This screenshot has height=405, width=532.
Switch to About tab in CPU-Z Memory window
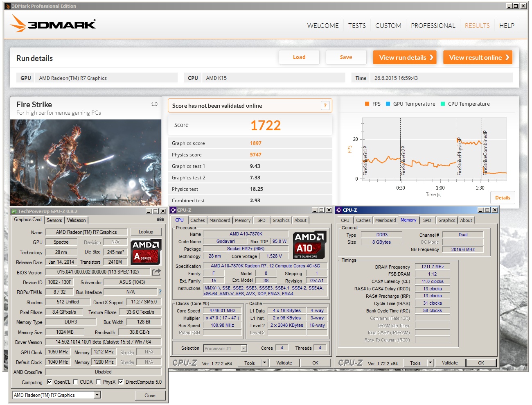[x=466, y=220]
